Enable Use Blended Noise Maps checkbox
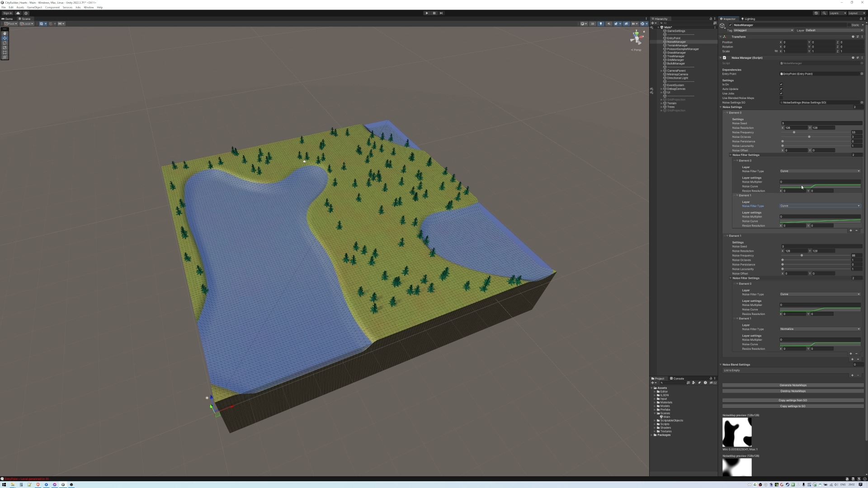868x488 pixels. (781, 98)
